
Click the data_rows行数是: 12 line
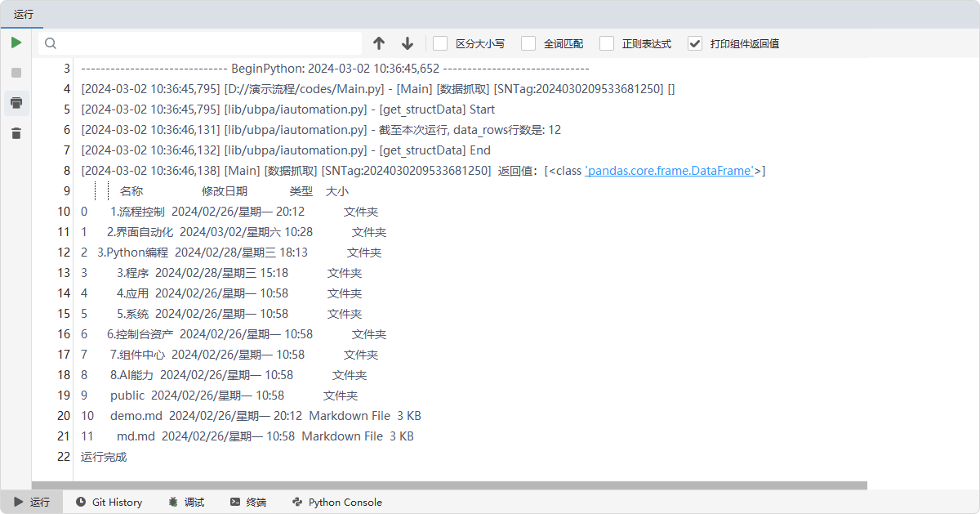(x=321, y=130)
